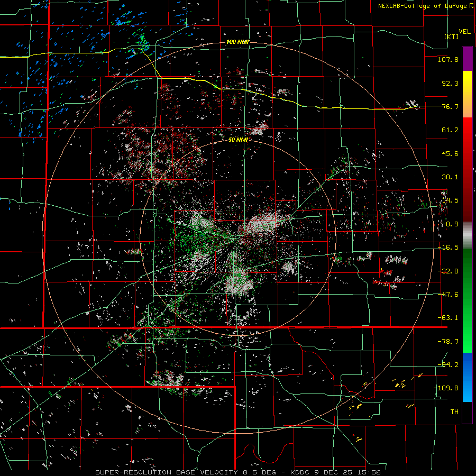The width and height of the screenshot is (476, 476).
Task: Click the -63.1 velocity scale value
Action: coord(448,318)
